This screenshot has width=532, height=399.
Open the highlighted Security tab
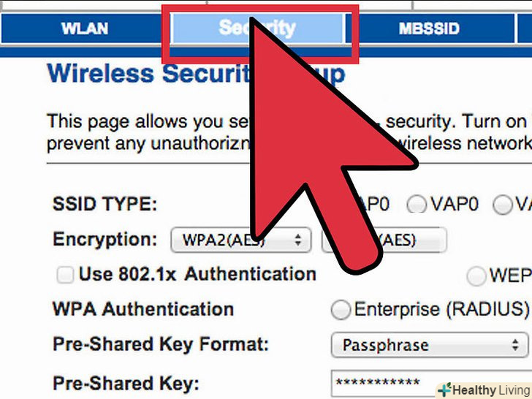point(257,28)
